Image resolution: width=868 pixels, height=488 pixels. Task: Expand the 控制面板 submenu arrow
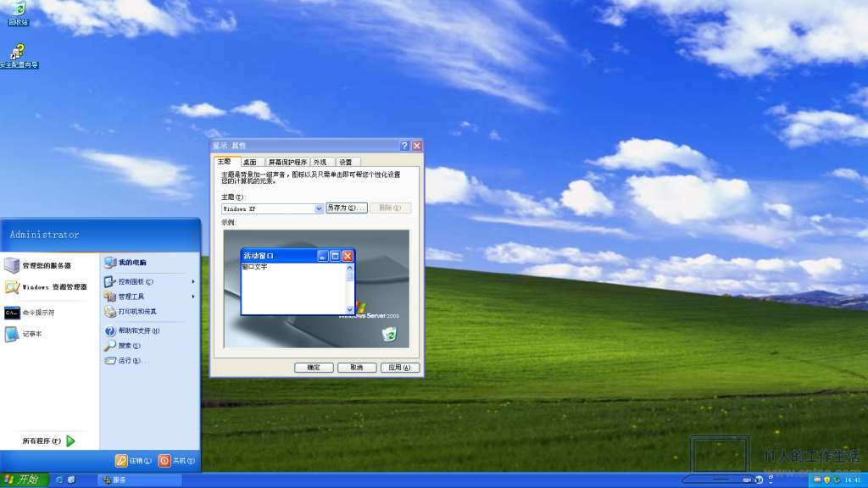coord(193,281)
